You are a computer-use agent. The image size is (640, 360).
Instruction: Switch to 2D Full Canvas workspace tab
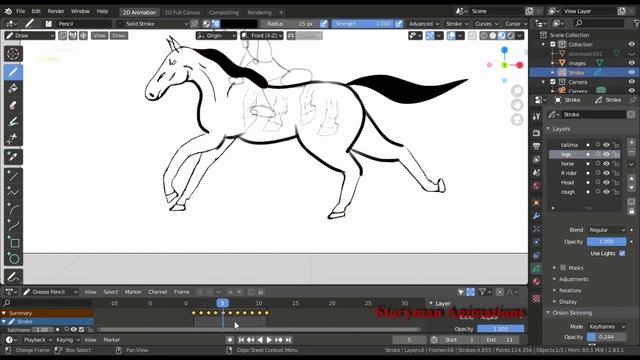(182, 12)
